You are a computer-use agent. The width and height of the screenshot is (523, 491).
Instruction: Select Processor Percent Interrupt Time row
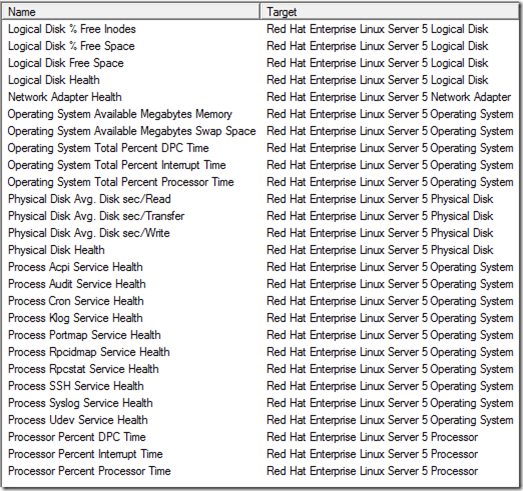point(260,454)
